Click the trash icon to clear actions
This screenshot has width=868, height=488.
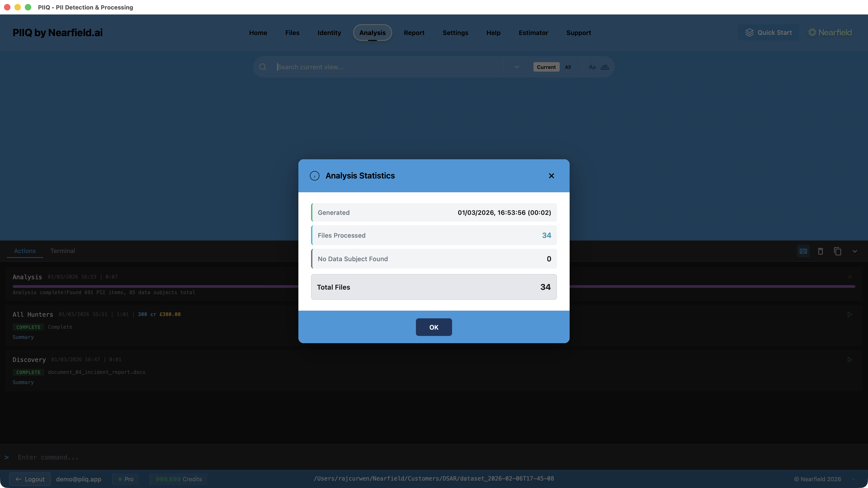coord(821,251)
